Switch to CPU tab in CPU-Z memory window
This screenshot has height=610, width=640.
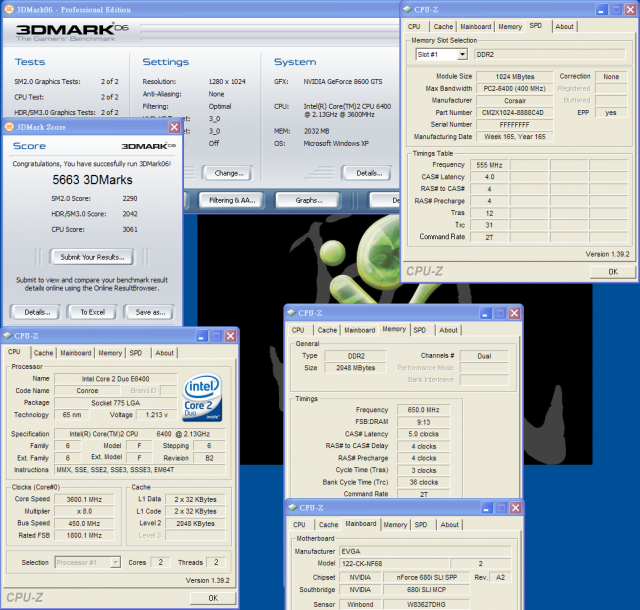[298, 330]
